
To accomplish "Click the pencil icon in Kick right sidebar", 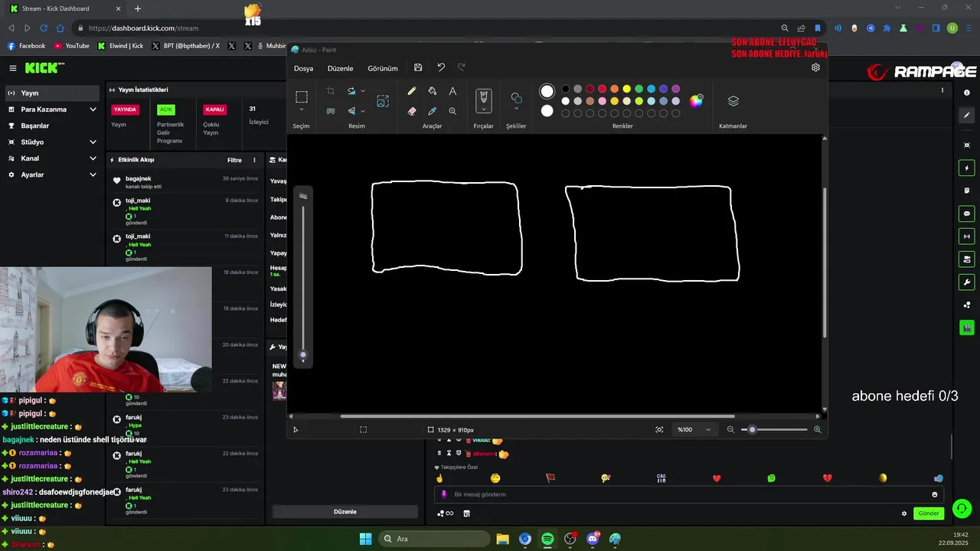I will click(x=967, y=116).
